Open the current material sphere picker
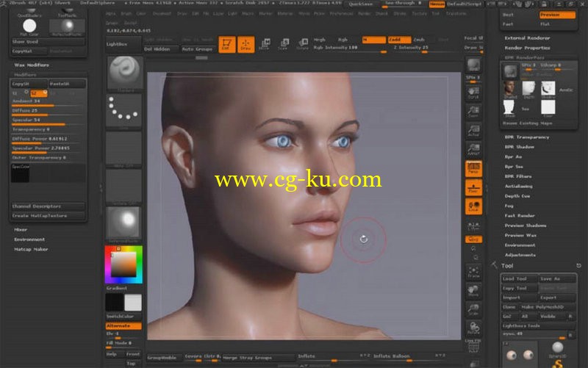 pos(124,224)
